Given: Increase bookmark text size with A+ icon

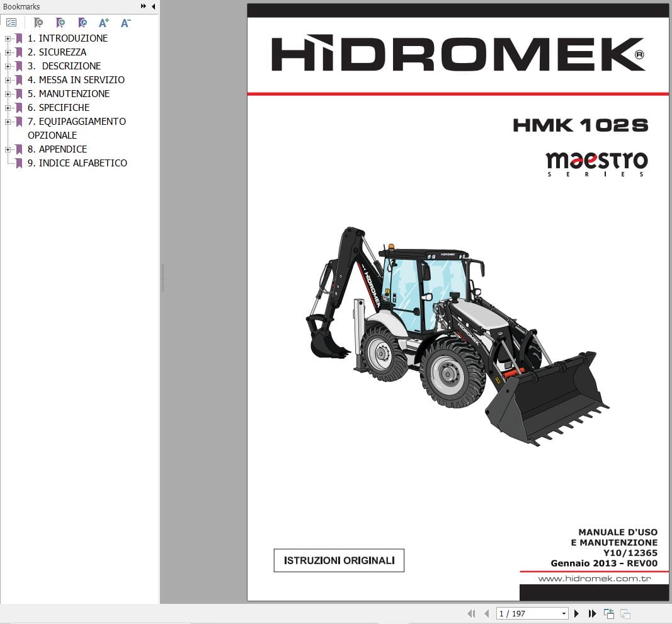Looking at the screenshot, I should [x=104, y=23].
